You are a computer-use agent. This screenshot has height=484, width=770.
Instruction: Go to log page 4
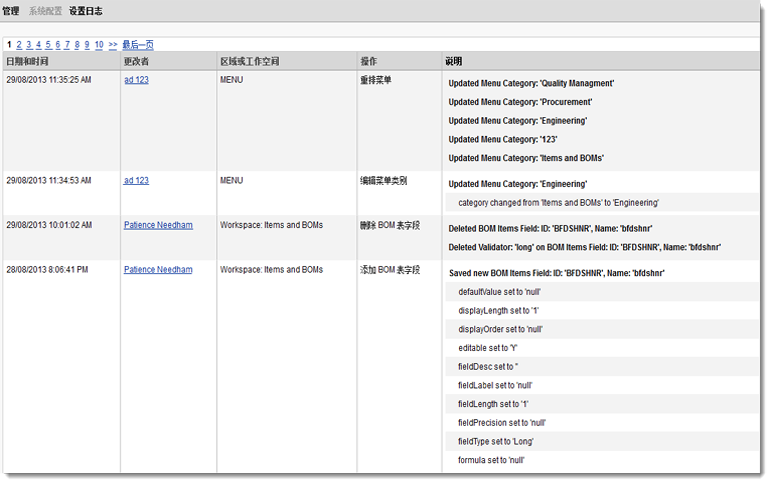pos(38,45)
